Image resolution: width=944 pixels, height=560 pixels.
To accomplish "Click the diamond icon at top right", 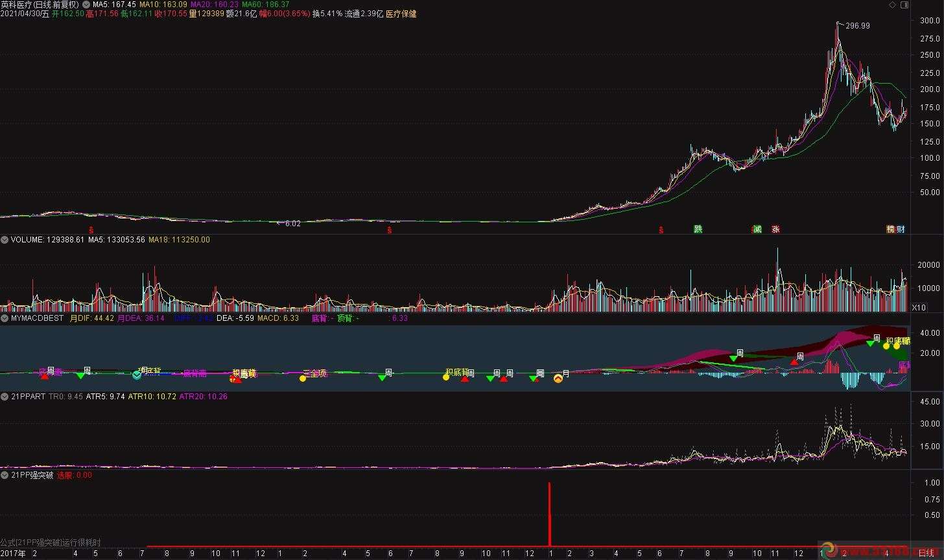I will tap(892, 5).
